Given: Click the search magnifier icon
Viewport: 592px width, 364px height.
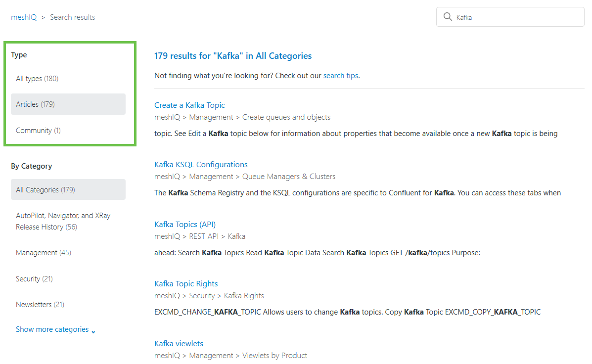Looking at the screenshot, I should point(448,16).
